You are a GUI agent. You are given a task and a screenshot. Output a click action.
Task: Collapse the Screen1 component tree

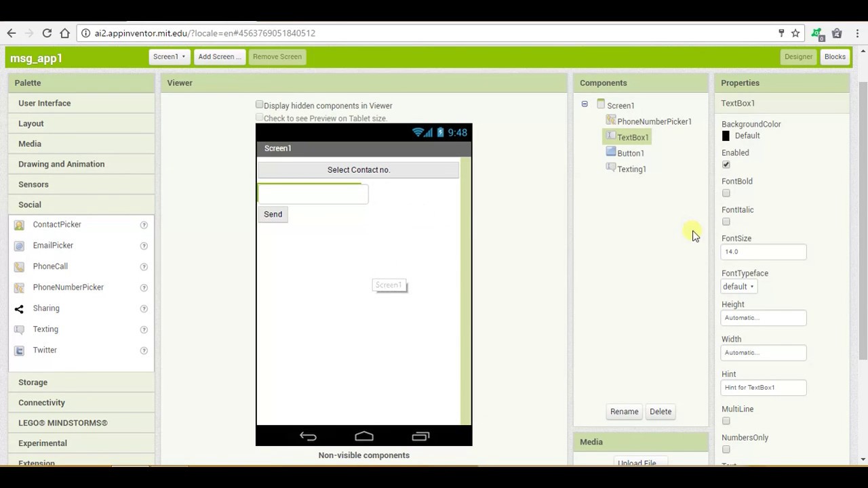(x=585, y=104)
